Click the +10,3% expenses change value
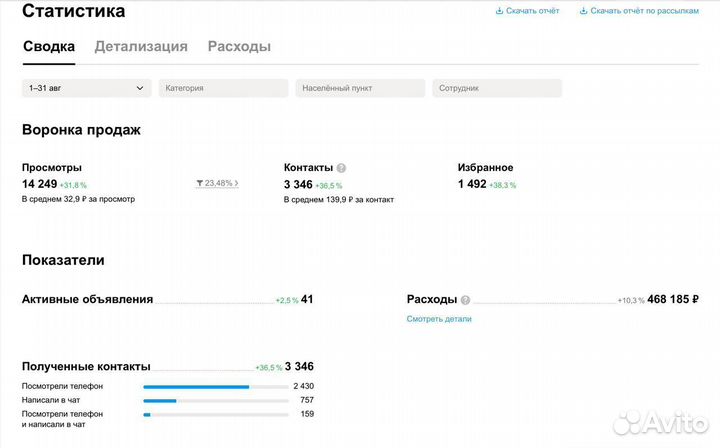Screen dimensions: 720x448 (631, 300)
